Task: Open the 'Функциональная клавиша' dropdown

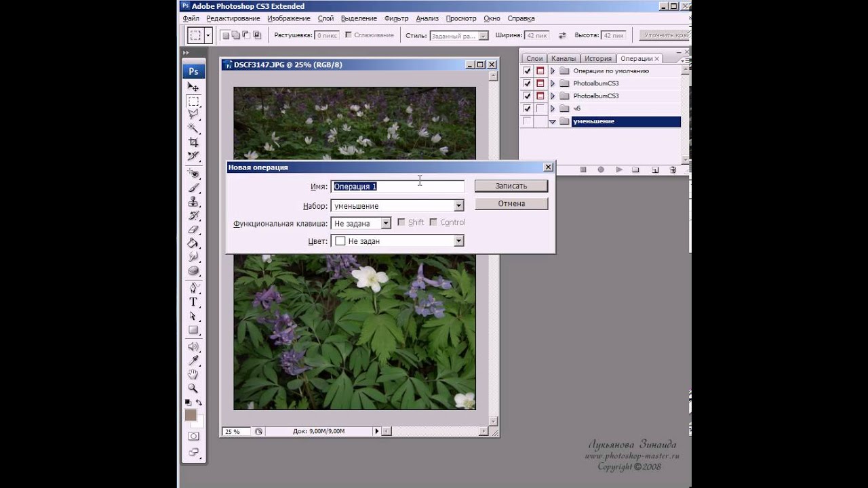Action: (386, 223)
